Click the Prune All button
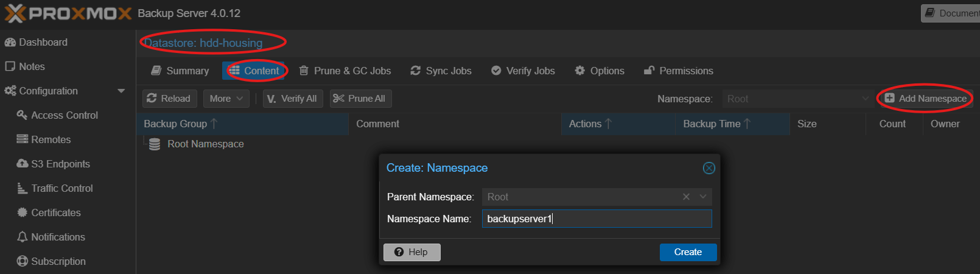This screenshot has height=274, width=980. 360,99
